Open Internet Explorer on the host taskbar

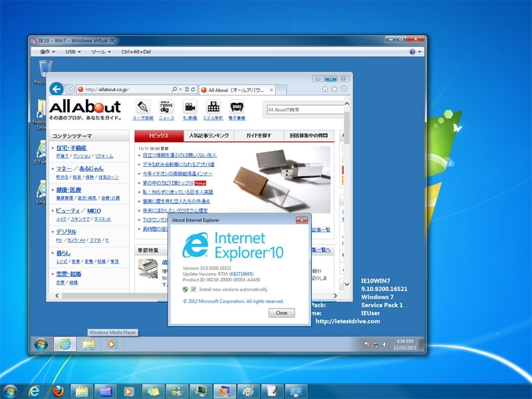pyautogui.click(x=34, y=392)
